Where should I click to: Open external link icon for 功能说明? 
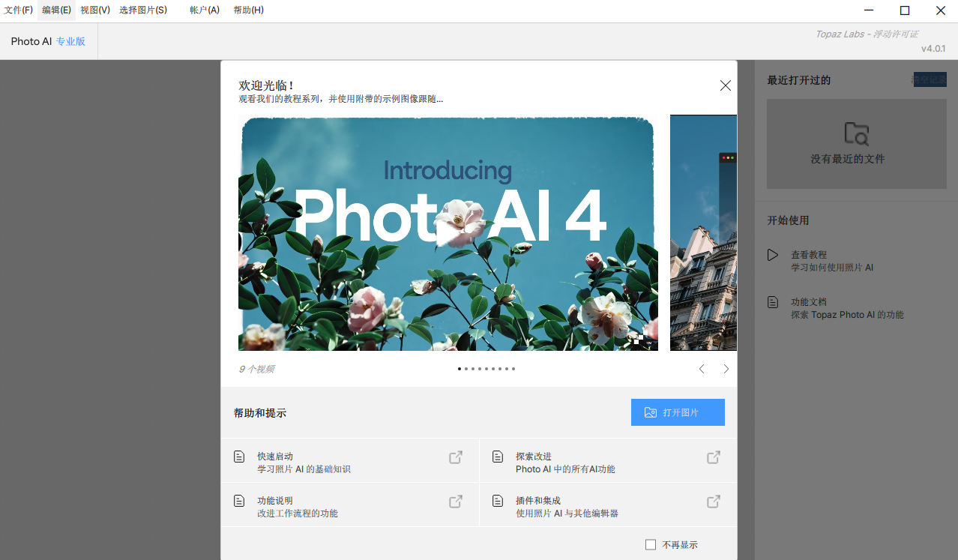click(x=455, y=502)
